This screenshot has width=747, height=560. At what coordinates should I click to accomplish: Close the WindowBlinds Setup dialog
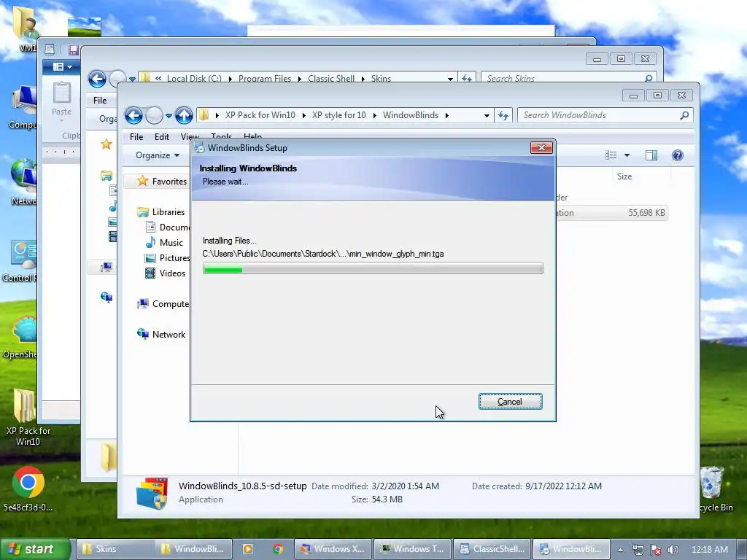[541, 147]
